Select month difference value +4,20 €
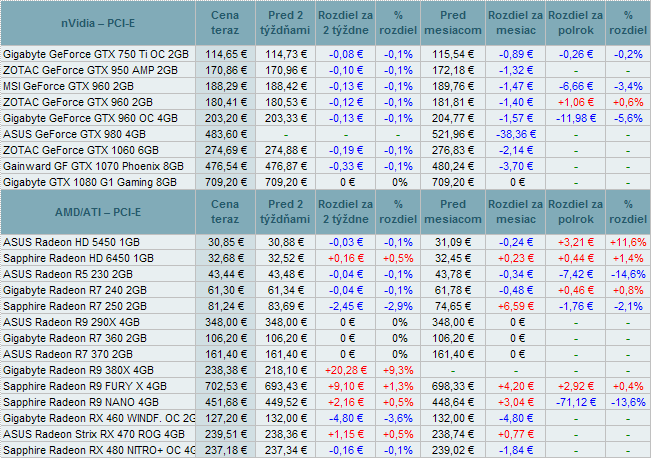The image size is (651, 458). point(516,386)
